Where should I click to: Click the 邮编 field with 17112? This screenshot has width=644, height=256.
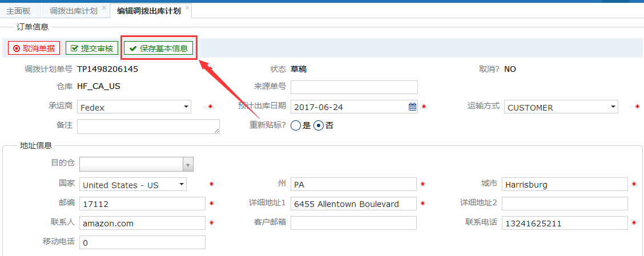pos(142,204)
